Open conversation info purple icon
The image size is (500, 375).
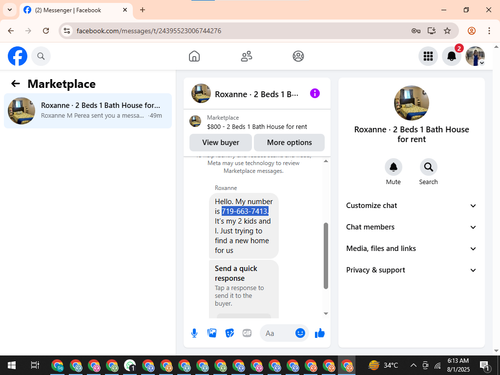click(315, 93)
